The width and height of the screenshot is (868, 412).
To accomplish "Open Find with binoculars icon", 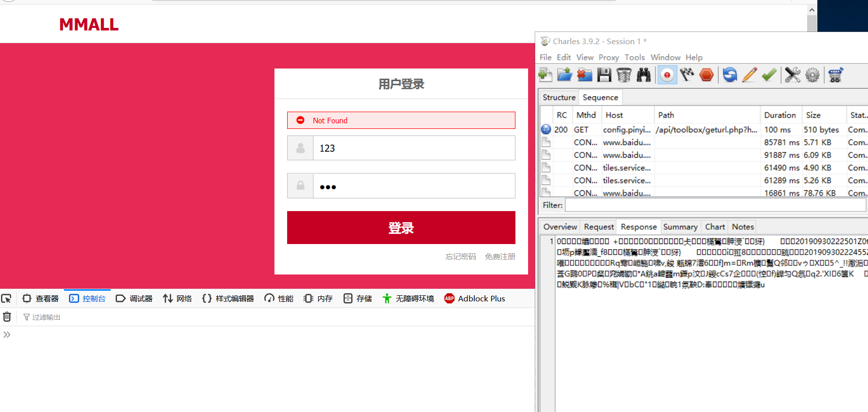I will tap(644, 75).
